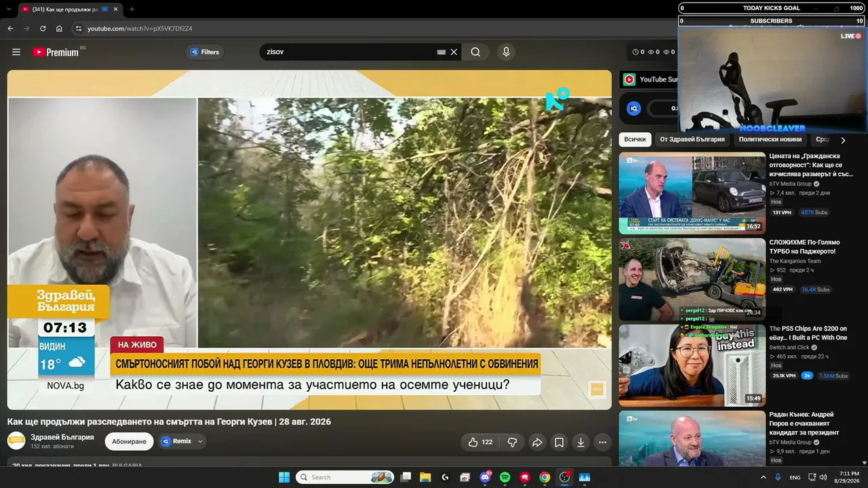
Task: Select the Политически новини chip
Action: point(770,140)
